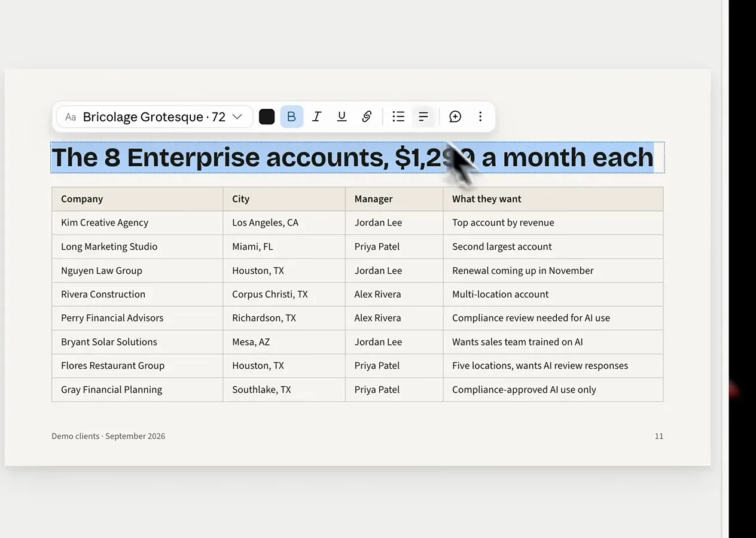Click the Richardson, TX cell

click(284, 318)
